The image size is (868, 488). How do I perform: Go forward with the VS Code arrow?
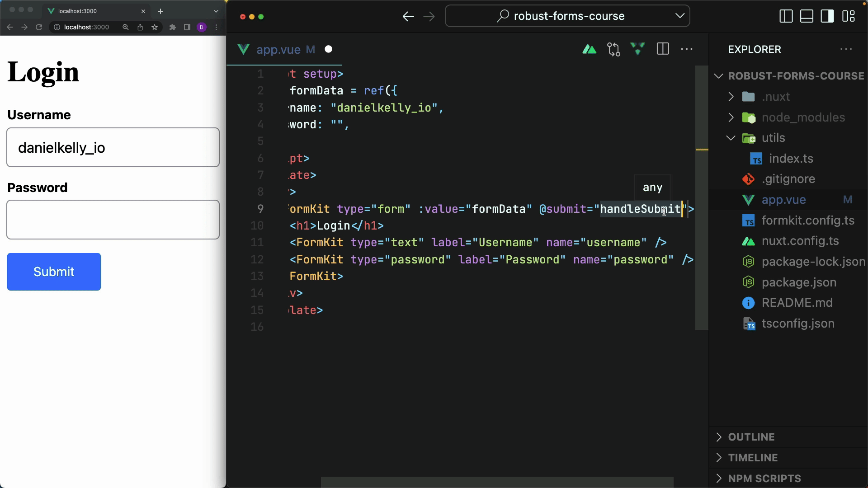click(429, 17)
